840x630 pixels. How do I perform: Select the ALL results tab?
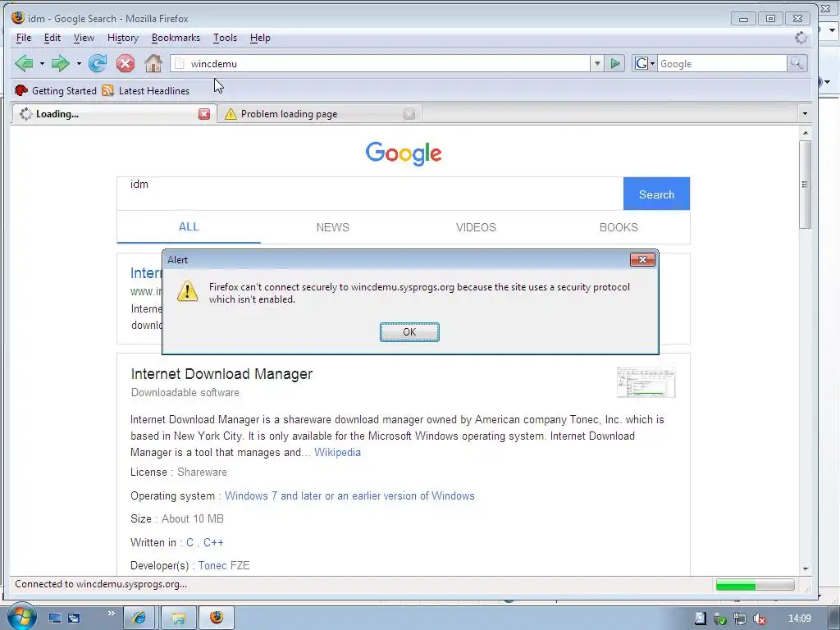click(x=189, y=227)
